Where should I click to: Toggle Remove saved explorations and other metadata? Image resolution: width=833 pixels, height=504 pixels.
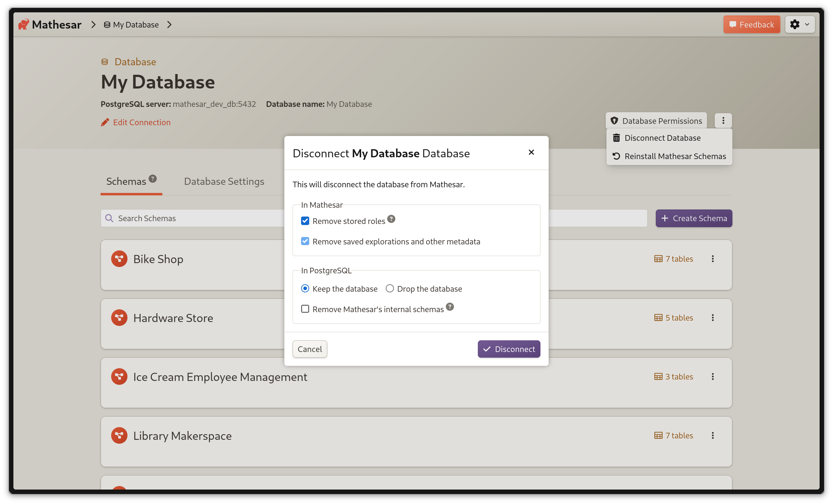[x=305, y=241]
